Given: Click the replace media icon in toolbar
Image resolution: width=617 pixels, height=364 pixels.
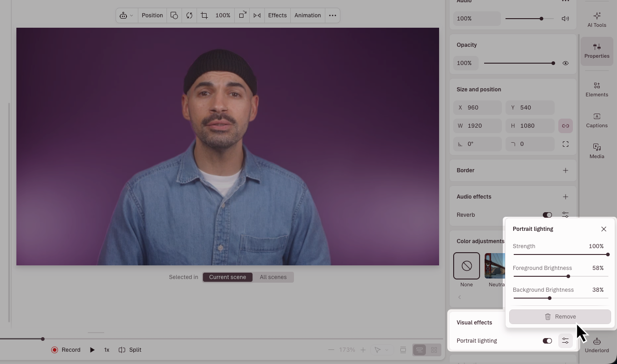Looking at the screenshot, I should (189, 15).
